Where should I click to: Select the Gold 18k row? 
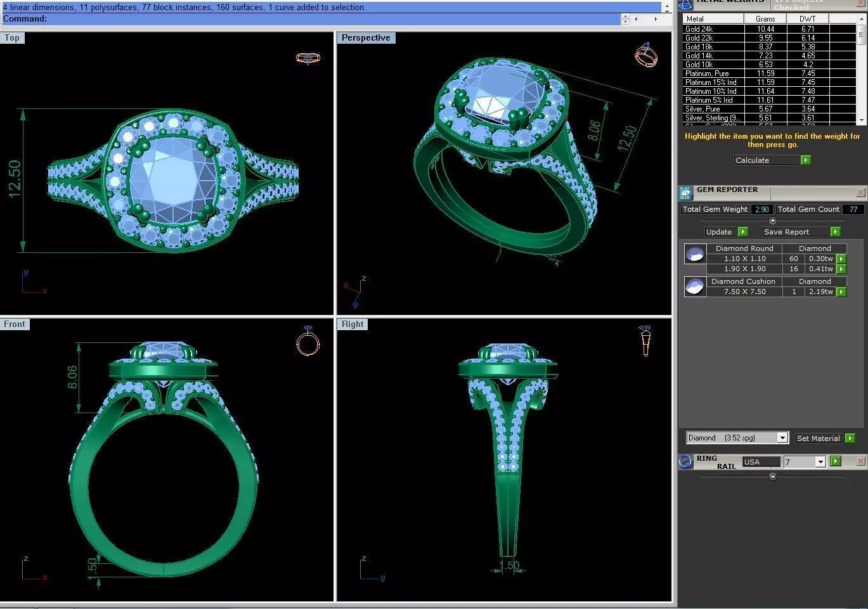click(770, 47)
